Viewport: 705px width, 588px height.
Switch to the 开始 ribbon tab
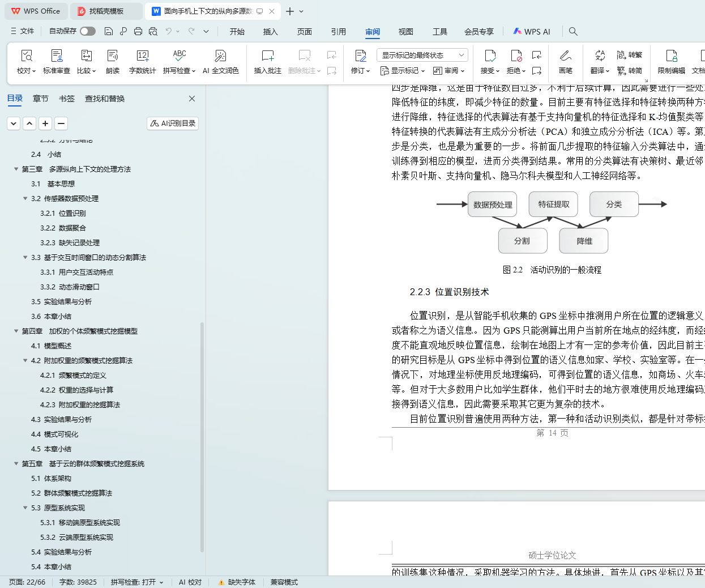pyautogui.click(x=237, y=32)
